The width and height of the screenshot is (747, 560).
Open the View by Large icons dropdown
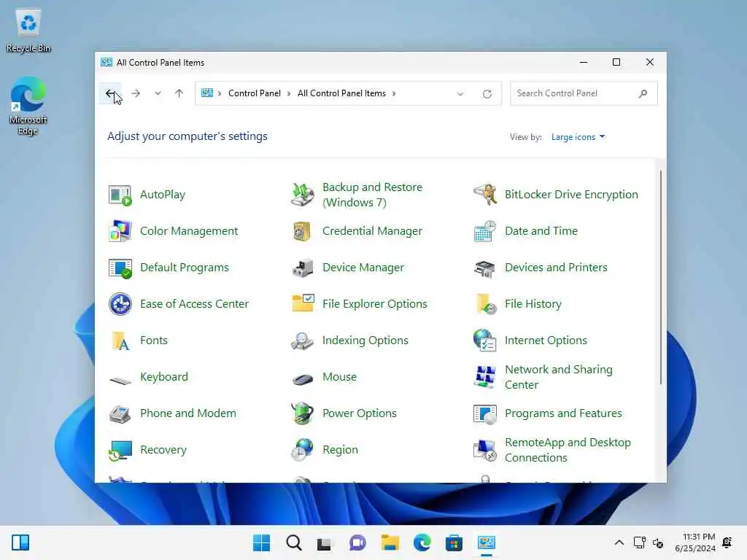point(578,137)
